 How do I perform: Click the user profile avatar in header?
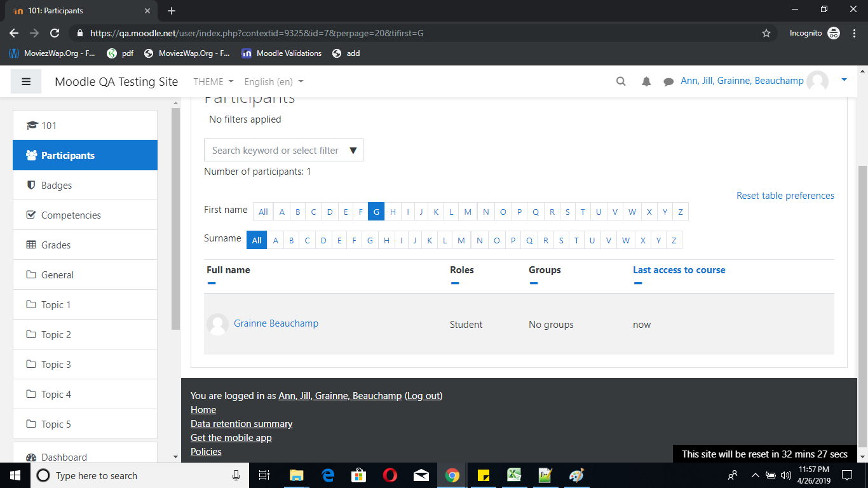[817, 81]
